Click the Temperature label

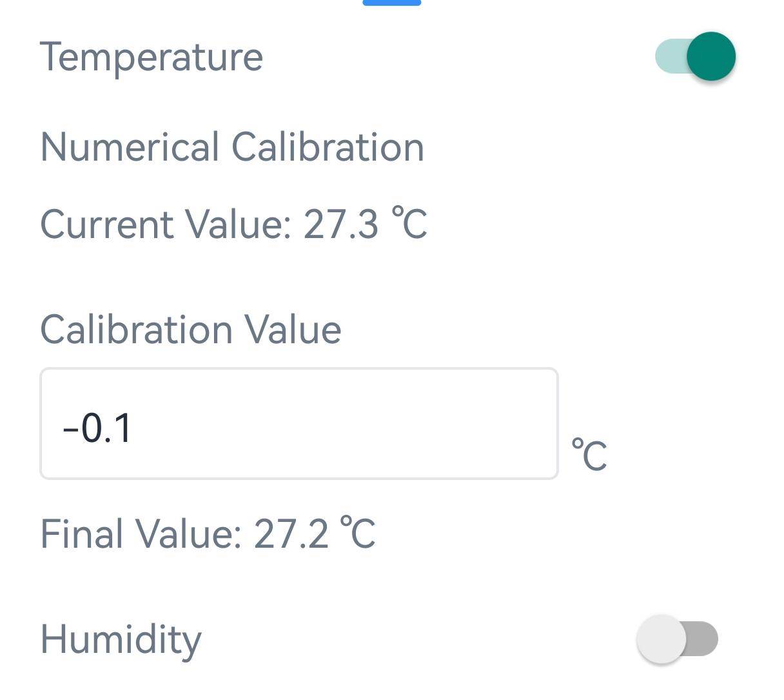pyautogui.click(x=152, y=57)
